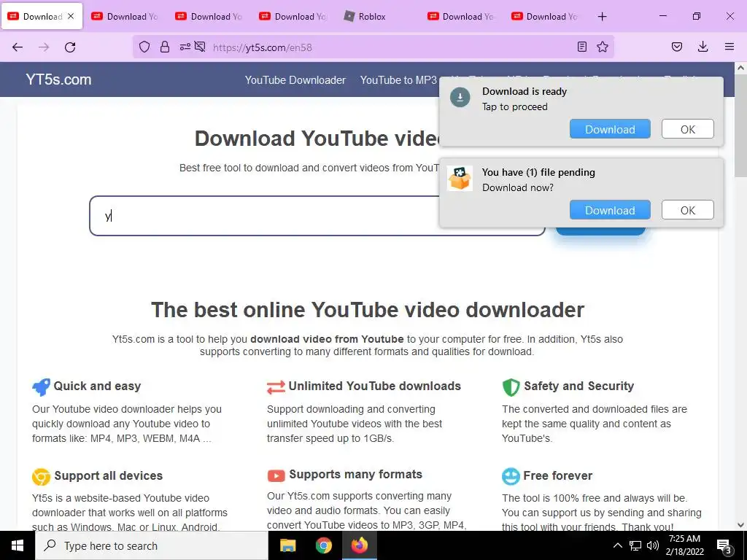The width and height of the screenshot is (747, 560).
Task: Click the Firefox taskbar icon
Action: tap(360, 545)
